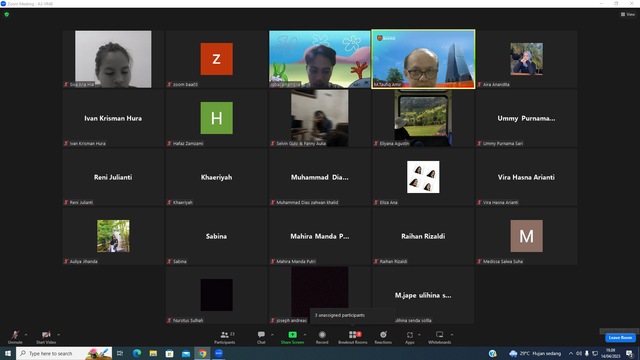Click Aira Anandita's profile picture
640x360 pixels.
click(527, 59)
